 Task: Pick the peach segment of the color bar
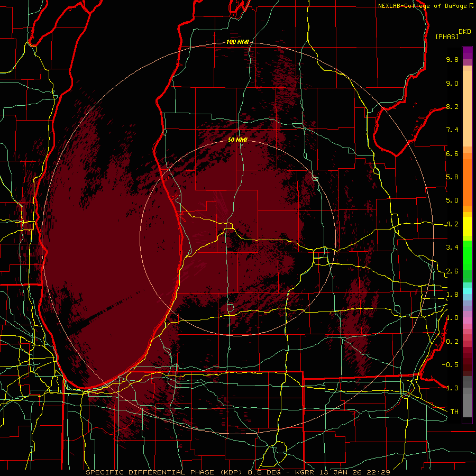pyautogui.click(x=467, y=108)
